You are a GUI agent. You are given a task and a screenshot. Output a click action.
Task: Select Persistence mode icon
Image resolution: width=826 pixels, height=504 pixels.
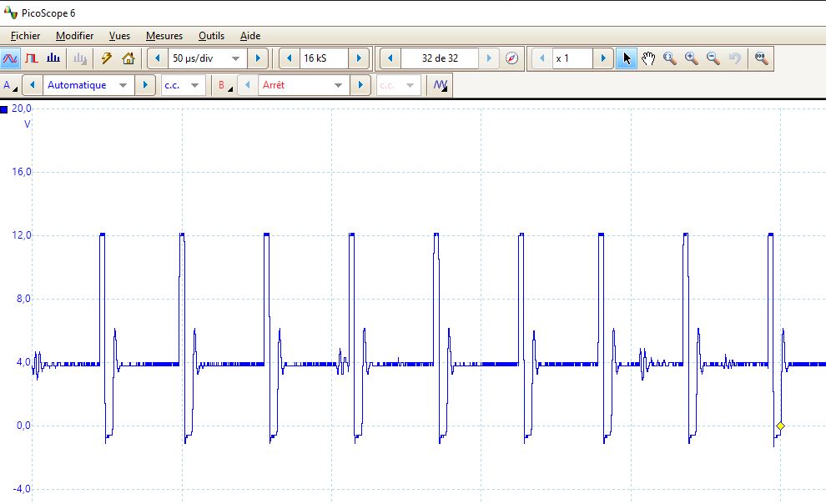pos(32,58)
